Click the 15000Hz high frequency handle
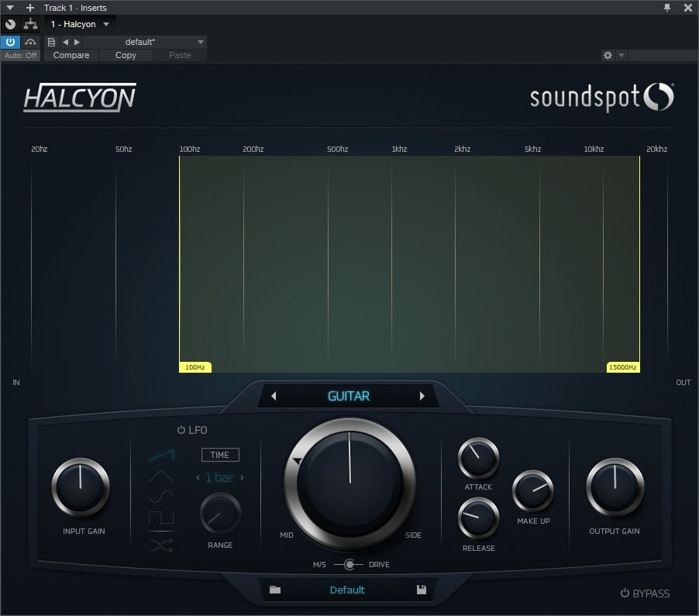Viewport: 699px width, 616px height. pos(623,367)
